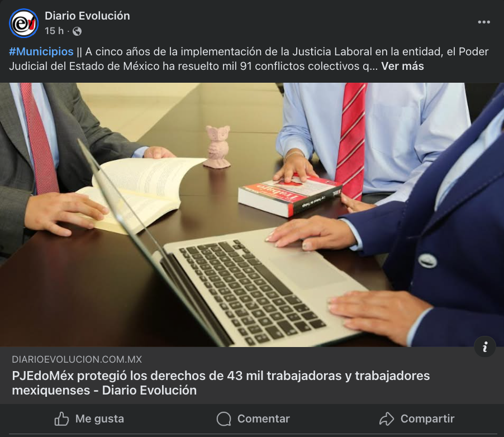This screenshot has width=504, height=437.
Task: Expand post text with Ver más
Action: click(402, 66)
